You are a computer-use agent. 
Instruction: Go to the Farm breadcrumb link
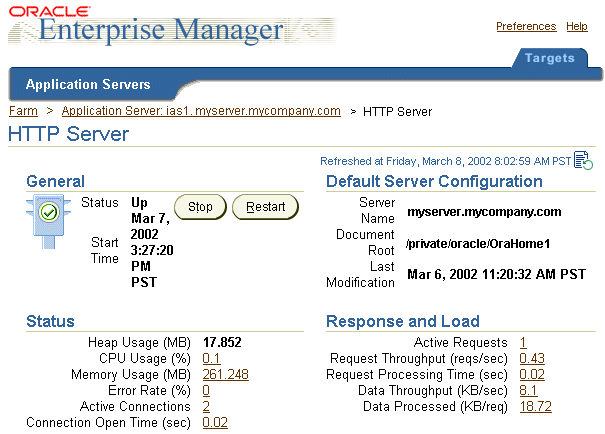[x=23, y=111]
